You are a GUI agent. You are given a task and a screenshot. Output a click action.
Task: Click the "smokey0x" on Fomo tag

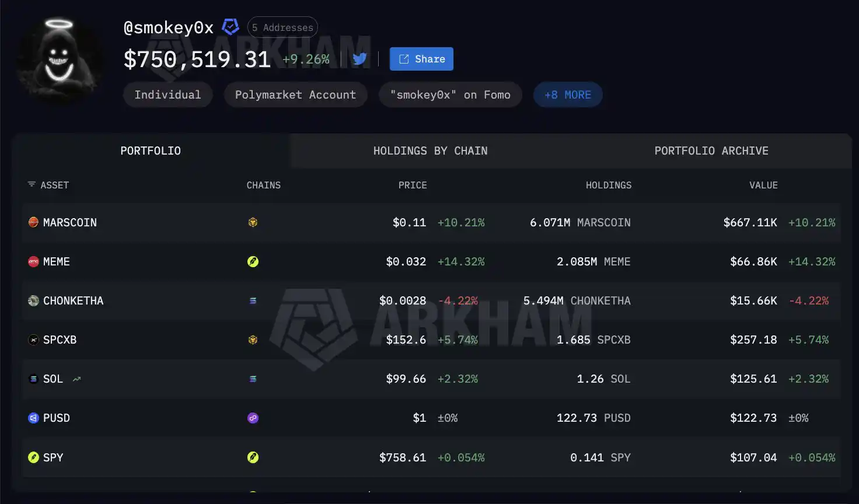[x=451, y=94]
